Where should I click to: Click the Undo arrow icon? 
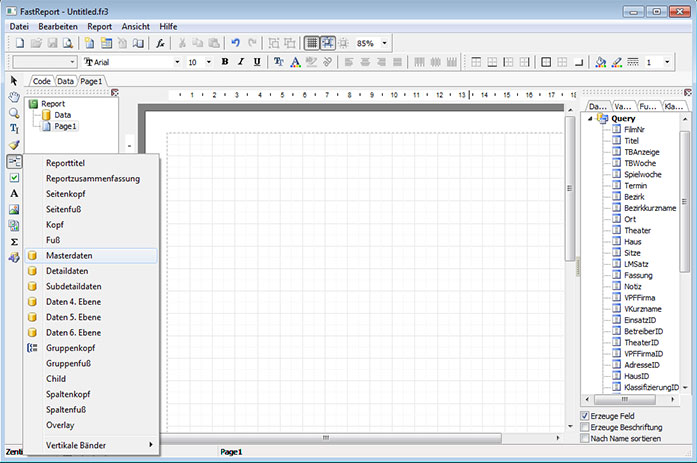(x=235, y=43)
